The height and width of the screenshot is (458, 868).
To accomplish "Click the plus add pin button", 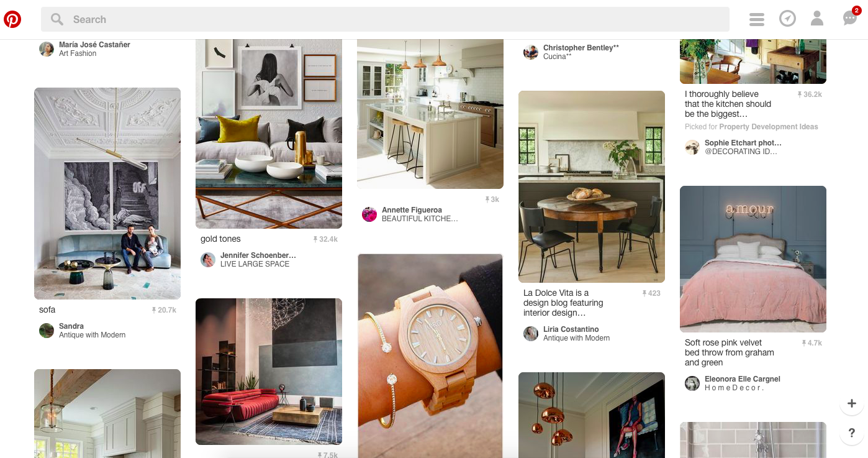I will coord(852,403).
